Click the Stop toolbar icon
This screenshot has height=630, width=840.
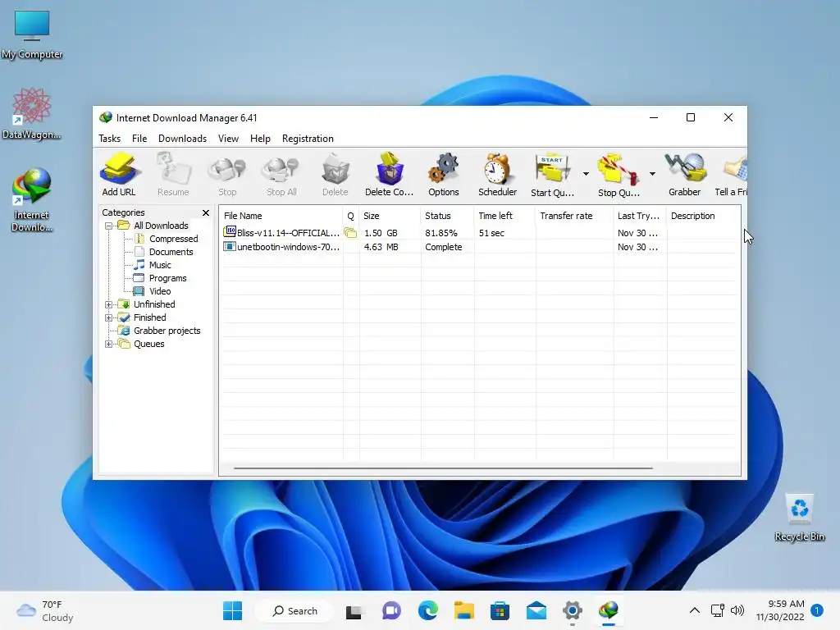pos(227,175)
